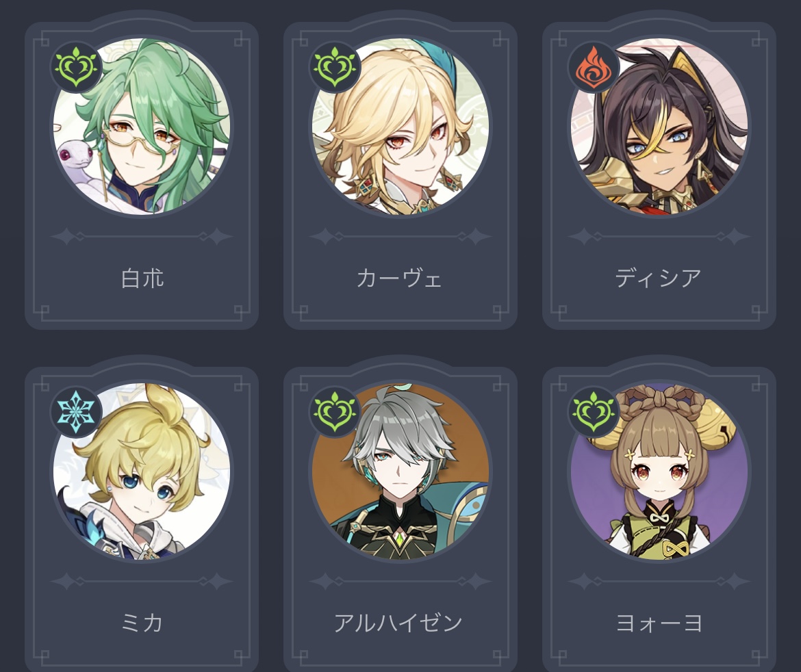The height and width of the screenshot is (672, 801).
Task: Click the name label カーヴェ
Action: click(x=399, y=279)
